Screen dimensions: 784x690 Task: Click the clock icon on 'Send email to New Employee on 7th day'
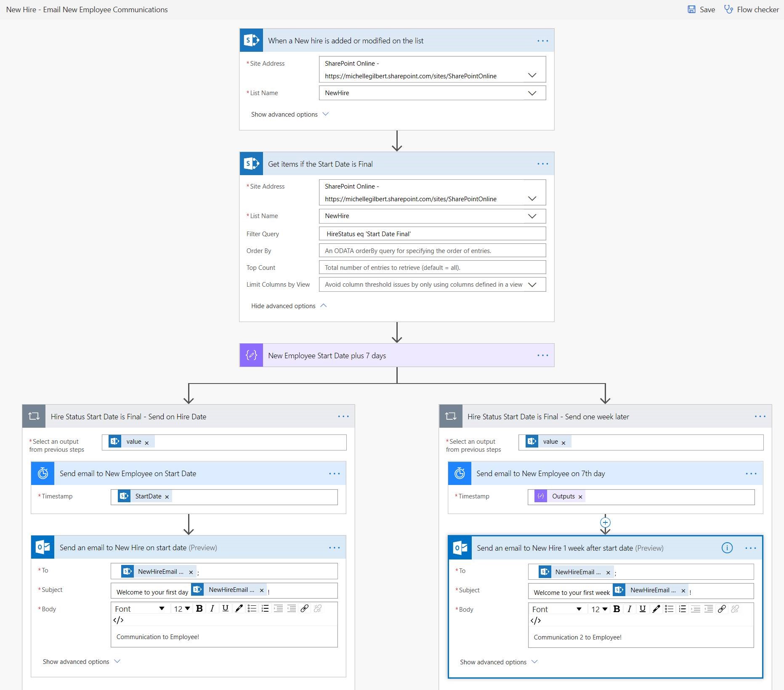click(x=460, y=473)
